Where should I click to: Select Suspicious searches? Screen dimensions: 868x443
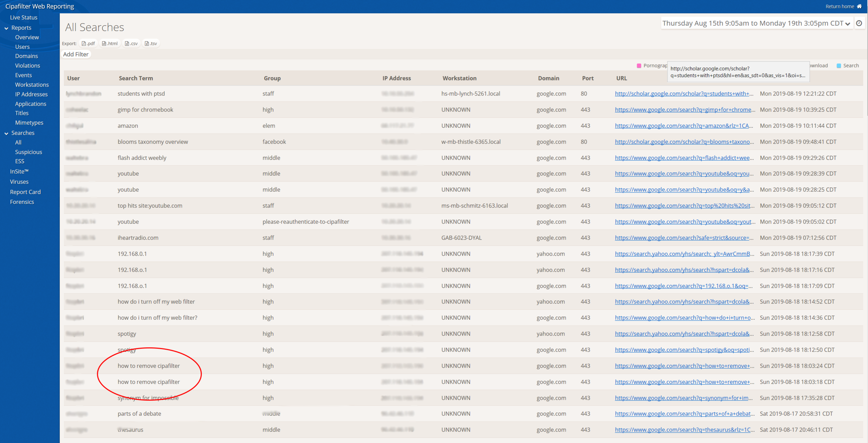point(28,152)
